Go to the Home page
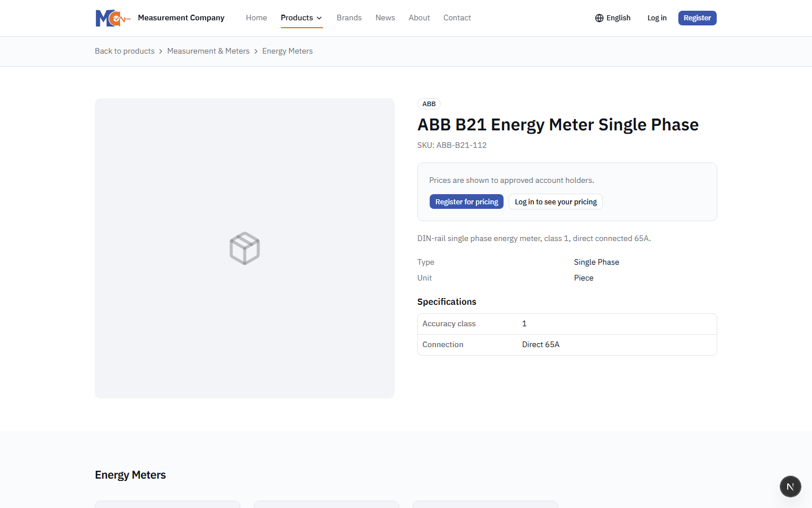 257,18
